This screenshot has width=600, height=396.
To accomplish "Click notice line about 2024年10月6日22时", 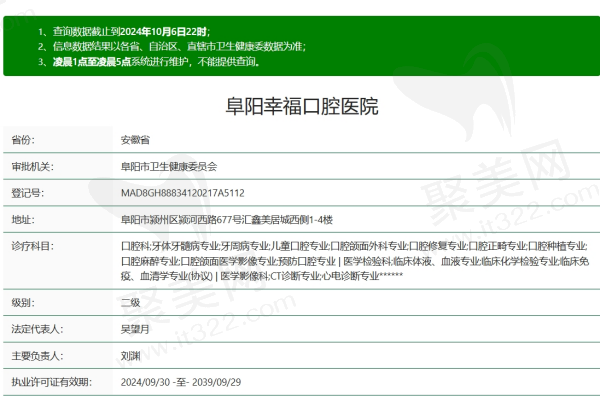I will 124,31.
